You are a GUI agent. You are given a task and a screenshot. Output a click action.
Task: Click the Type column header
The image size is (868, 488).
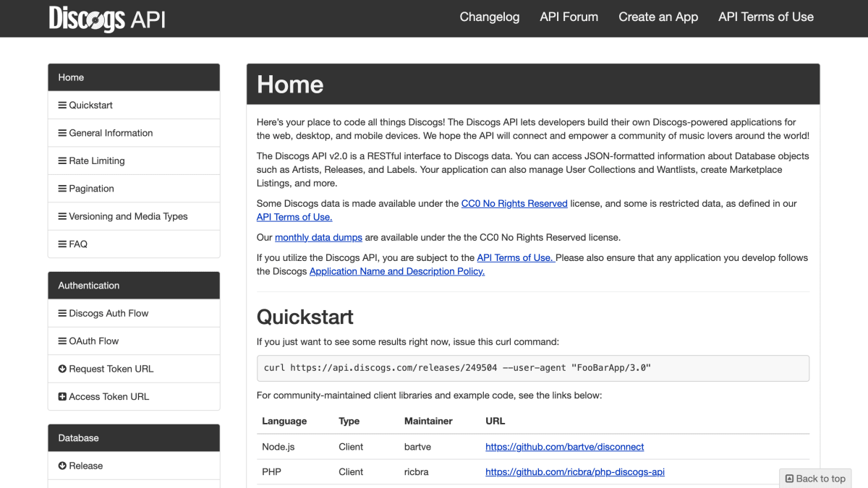coord(349,421)
